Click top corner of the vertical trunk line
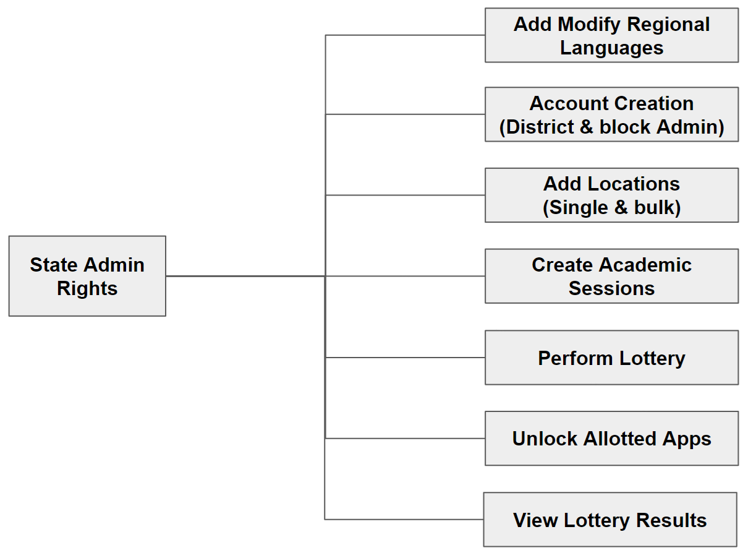The width and height of the screenshot is (756, 558). [x=326, y=35]
